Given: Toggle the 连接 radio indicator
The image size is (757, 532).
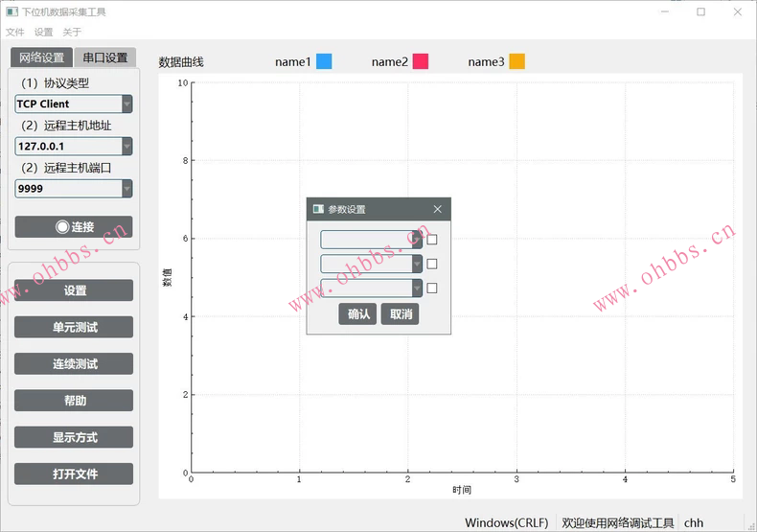Looking at the screenshot, I should tap(62, 227).
